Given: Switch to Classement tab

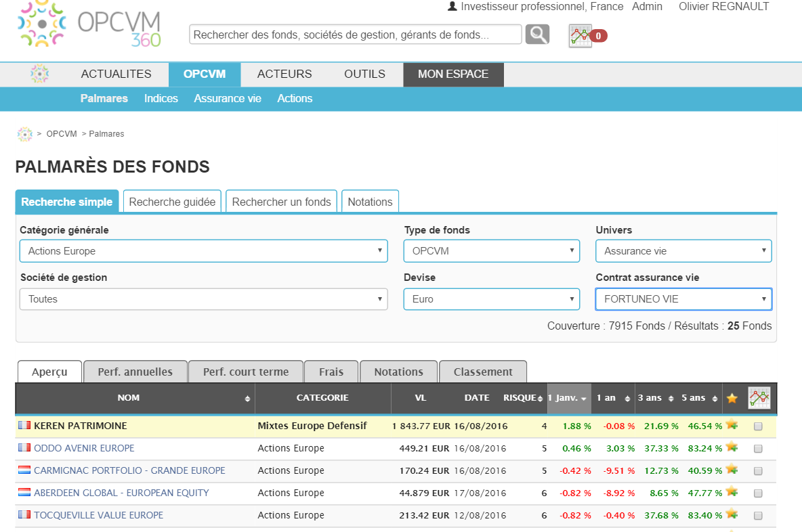Looking at the screenshot, I should coord(483,372).
